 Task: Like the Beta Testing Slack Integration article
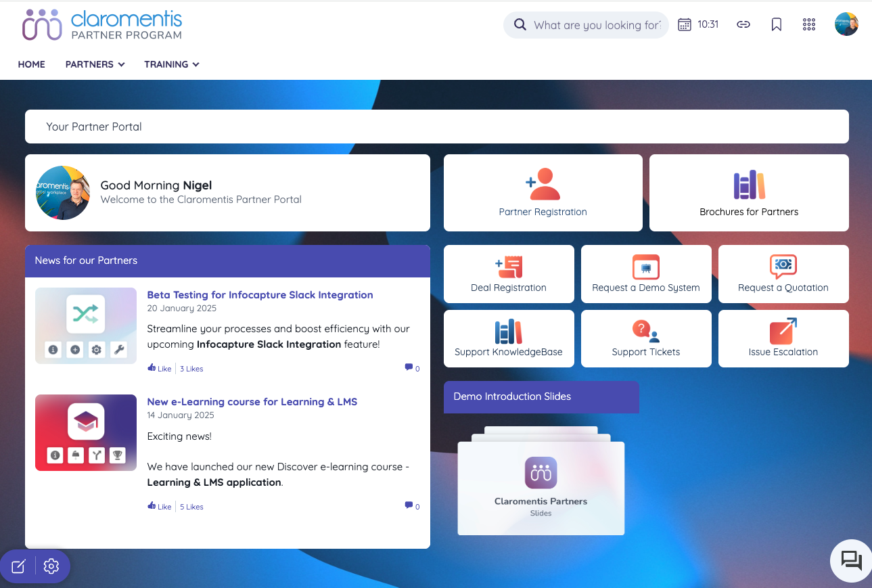(x=160, y=369)
